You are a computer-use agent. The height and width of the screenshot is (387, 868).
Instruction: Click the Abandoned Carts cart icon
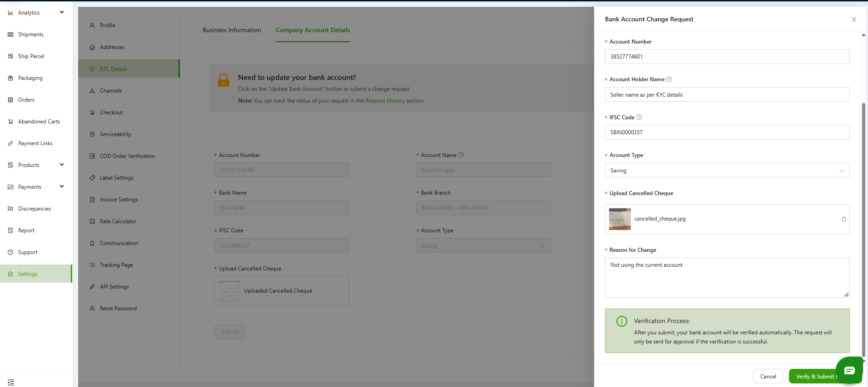10,122
